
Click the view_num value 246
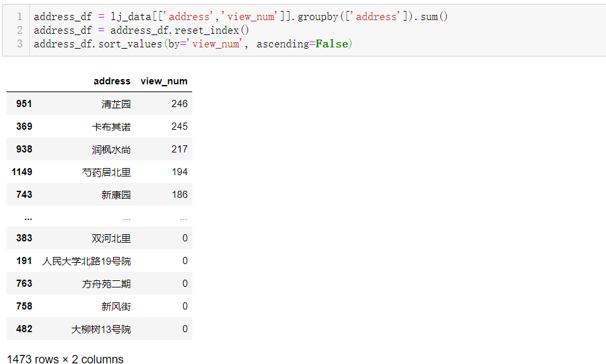[179, 103]
